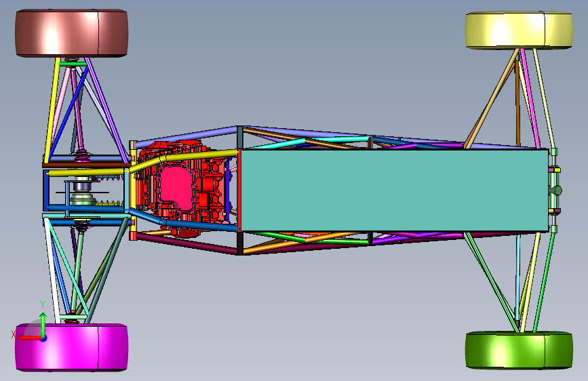This screenshot has width=588, height=381.
Task: Click the 'Y' axis label
Action: click(43, 305)
